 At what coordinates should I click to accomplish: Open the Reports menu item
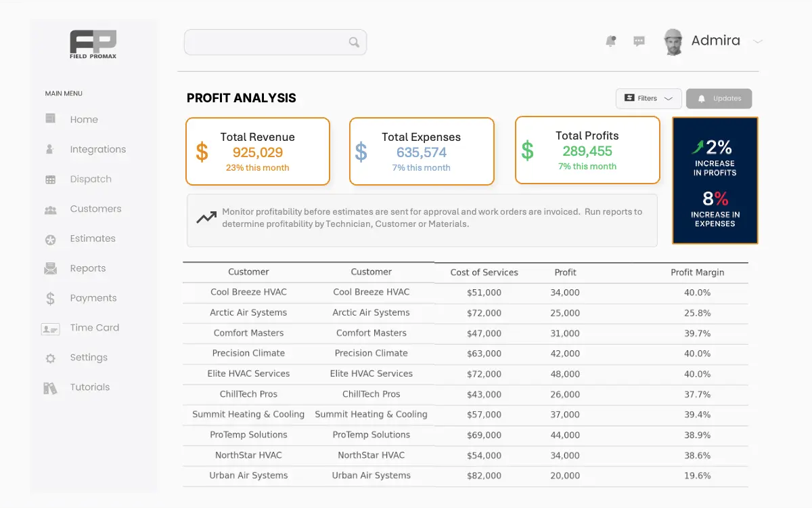tap(88, 268)
